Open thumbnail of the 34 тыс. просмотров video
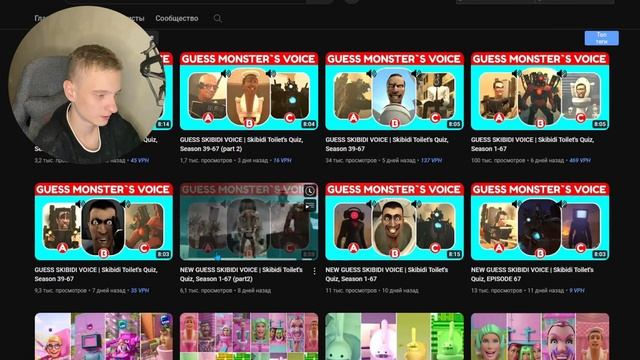The width and height of the screenshot is (640, 360). click(394, 91)
